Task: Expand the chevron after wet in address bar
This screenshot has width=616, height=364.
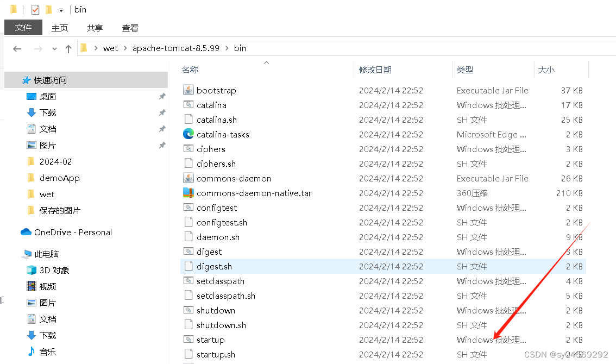Action: tap(125, 48)
